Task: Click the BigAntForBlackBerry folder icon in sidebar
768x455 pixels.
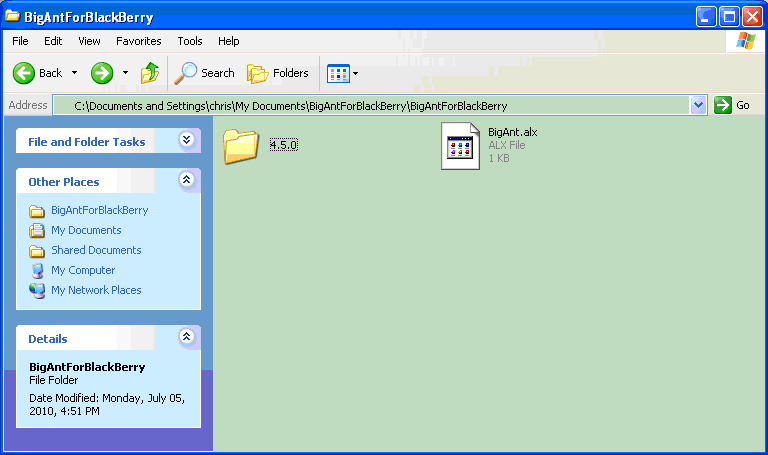Action: point(37,211)
